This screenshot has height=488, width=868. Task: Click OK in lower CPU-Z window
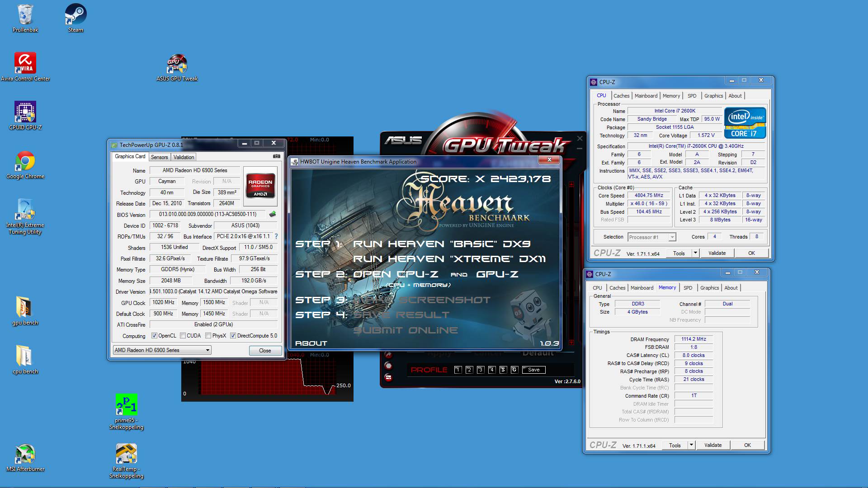(x=747, y=445)
